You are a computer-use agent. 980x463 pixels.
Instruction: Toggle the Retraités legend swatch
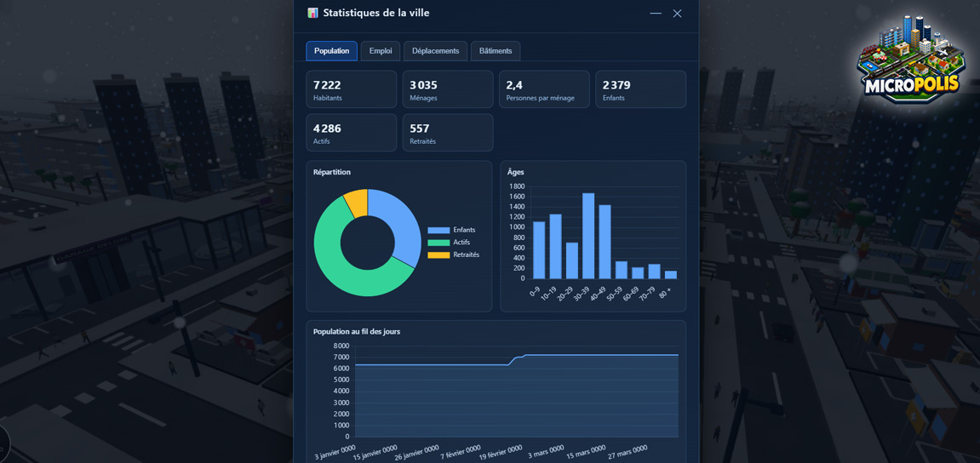438,255
